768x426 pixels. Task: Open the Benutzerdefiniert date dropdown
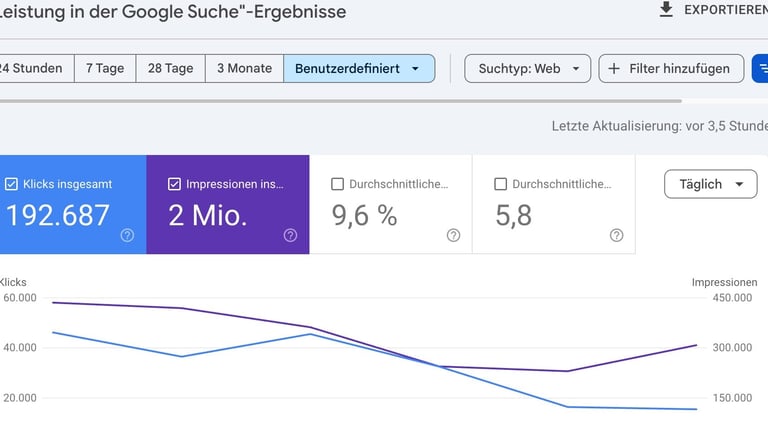[358, 69]
